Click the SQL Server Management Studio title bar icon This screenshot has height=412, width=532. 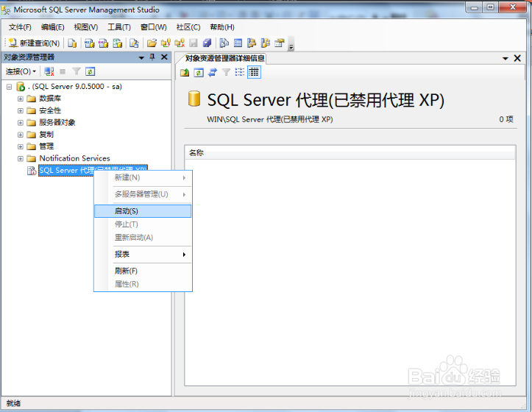(6, 10)
